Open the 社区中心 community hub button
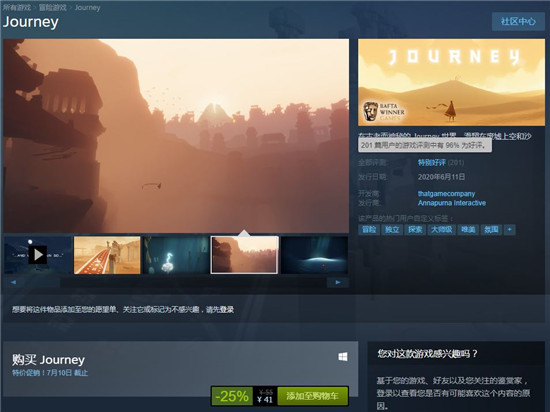550x412 pixels. pyautogui.click(x=518, y=22)
